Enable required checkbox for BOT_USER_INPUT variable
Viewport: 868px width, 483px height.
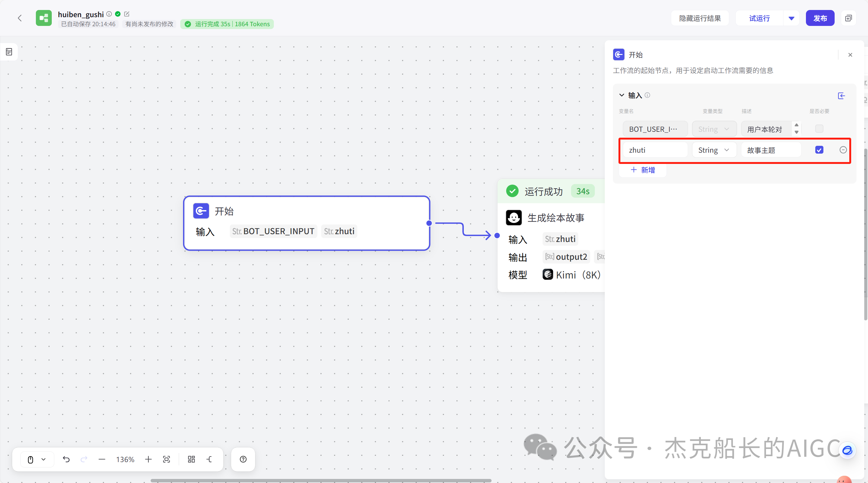(819, 129)
